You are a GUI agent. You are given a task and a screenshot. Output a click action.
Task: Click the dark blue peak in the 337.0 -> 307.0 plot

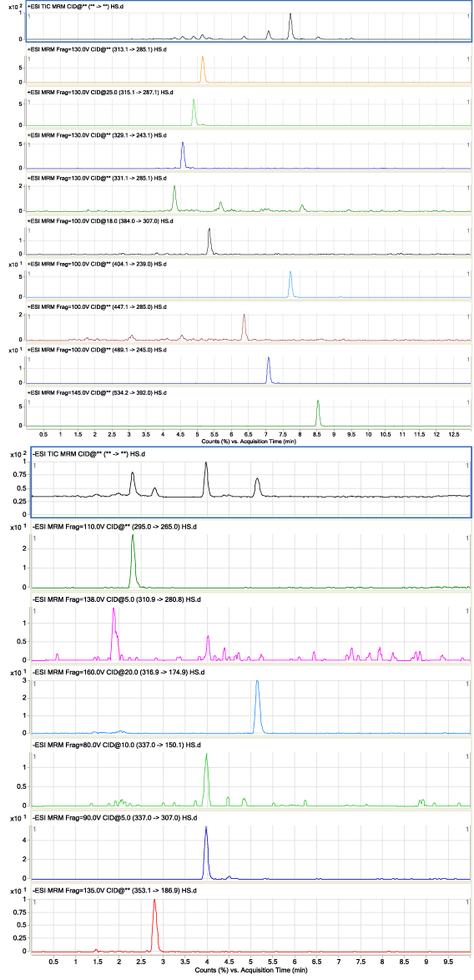click(206, 851)
